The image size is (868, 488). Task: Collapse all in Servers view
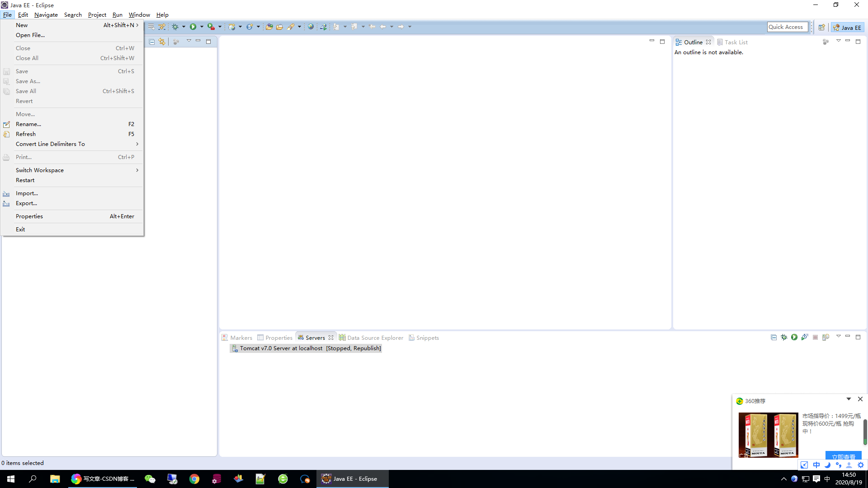[x=774, y=338]
